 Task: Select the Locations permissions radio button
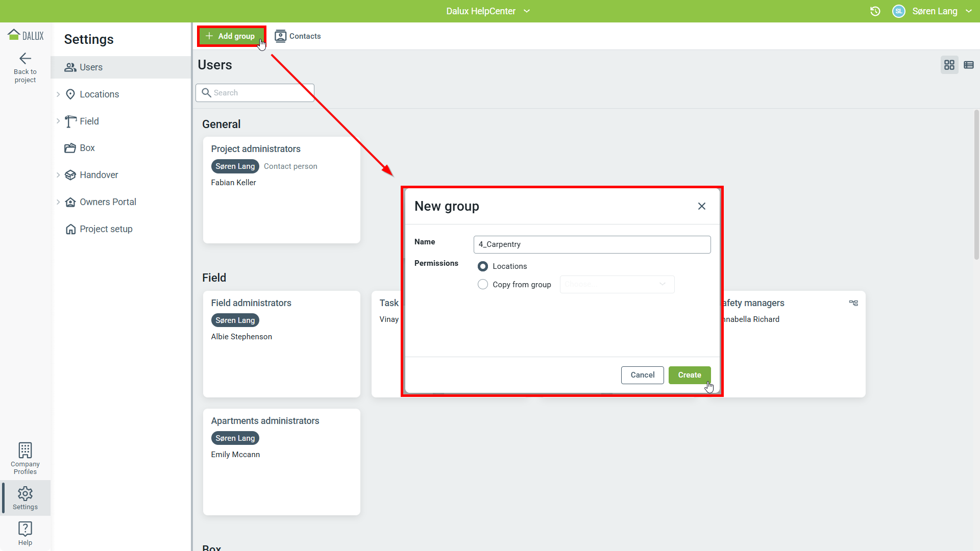coord(482,266)
